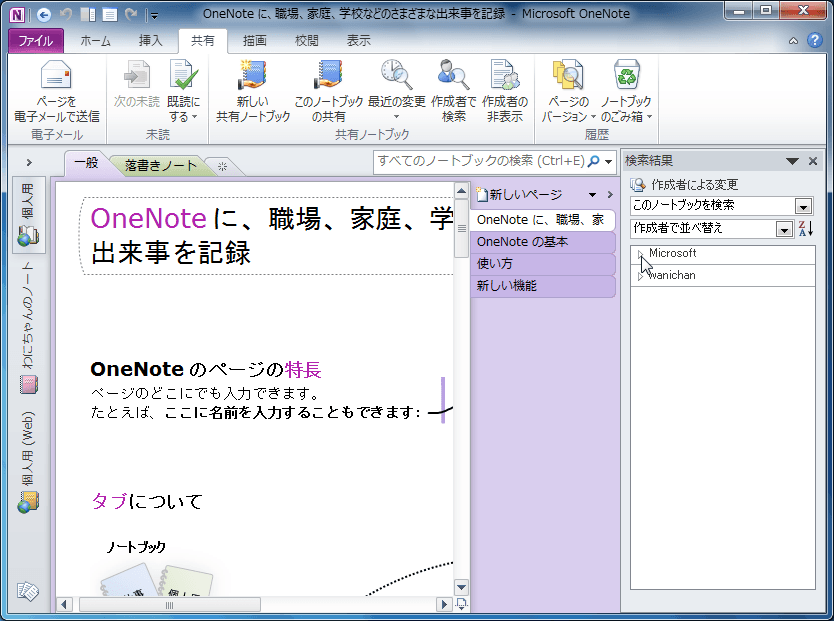Open the 個人用 (Web) notebook in sidebar
Viewport: 834px width, 621px height.
click(x=29, y=461)
